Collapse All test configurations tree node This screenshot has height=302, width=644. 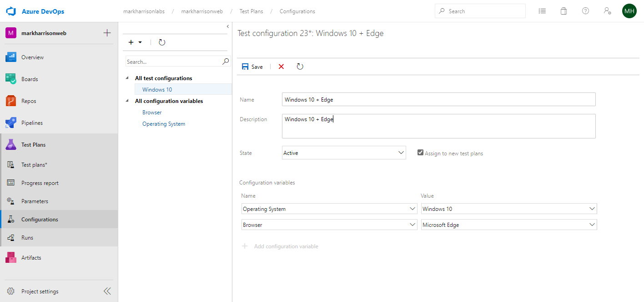tap(127, 78)
